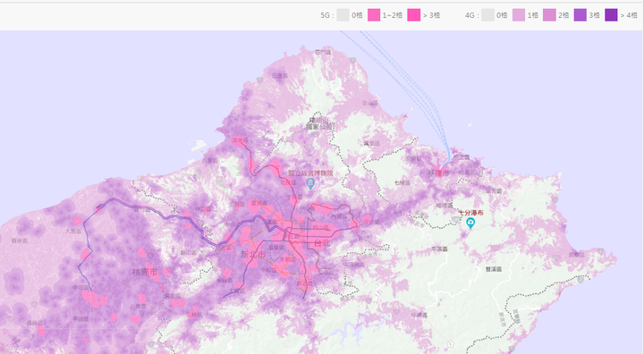
Task: Click the 5G legend label
Action: [325, 15]
